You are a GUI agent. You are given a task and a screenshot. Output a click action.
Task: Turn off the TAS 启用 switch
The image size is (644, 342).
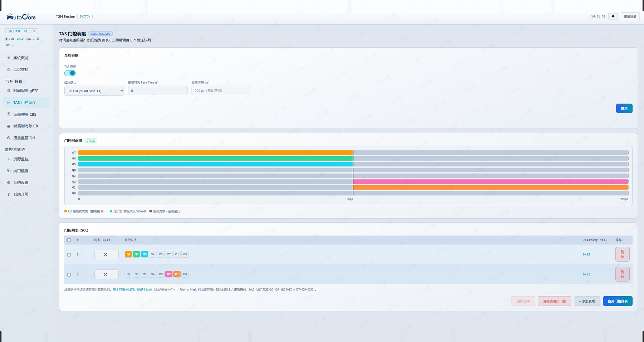click(70, 73)
